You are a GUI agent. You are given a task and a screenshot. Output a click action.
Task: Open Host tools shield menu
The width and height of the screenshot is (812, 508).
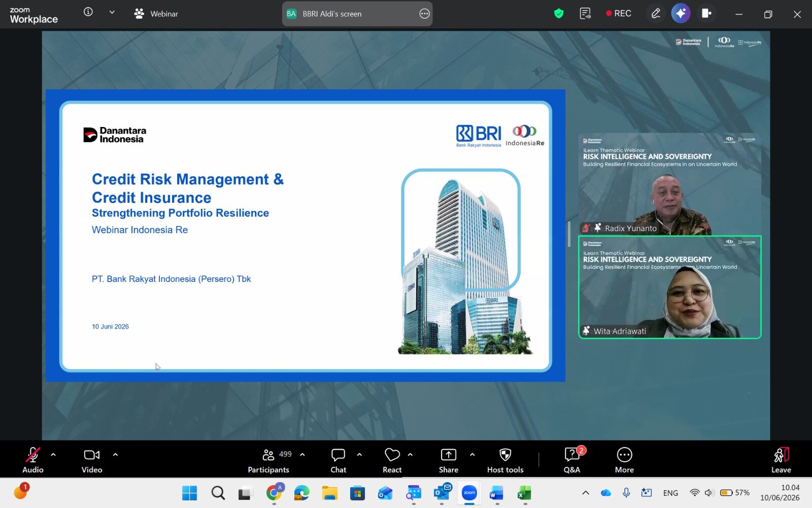(505, 460)
